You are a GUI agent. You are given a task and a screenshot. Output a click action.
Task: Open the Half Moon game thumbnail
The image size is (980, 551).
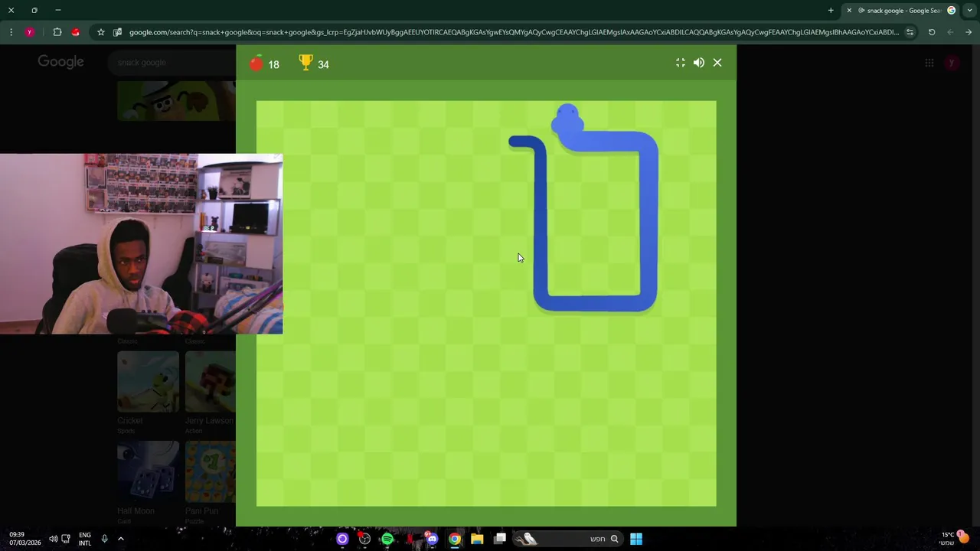(148, 471)
